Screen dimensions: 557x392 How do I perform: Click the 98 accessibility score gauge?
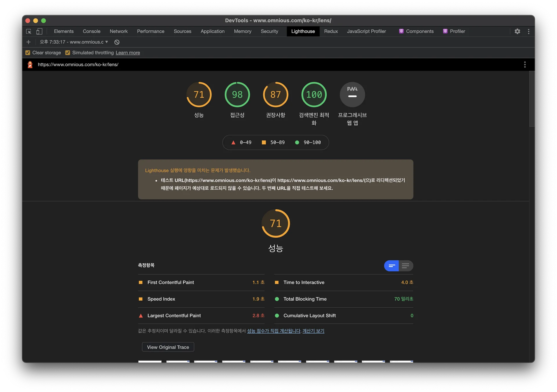point(237,95)
